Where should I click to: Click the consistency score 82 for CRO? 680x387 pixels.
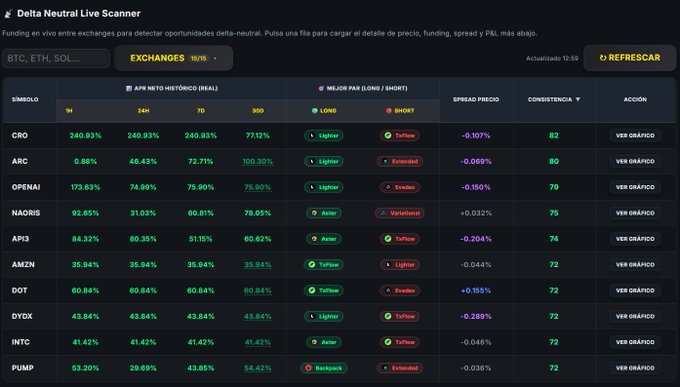pos(554,135)
